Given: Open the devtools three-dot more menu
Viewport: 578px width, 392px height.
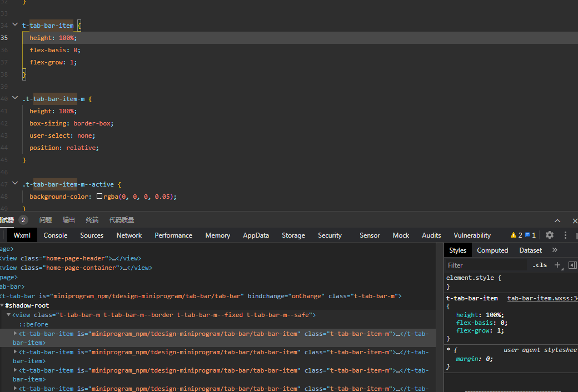Looking at the screenshot, I should (565, 235).
